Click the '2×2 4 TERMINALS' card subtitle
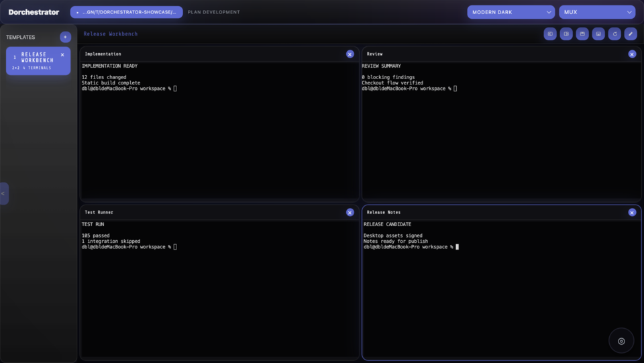This screenshot has height=363, width=644. coord(32,68)
